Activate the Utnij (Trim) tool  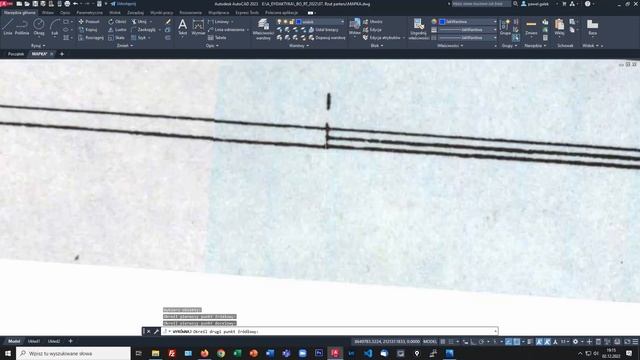[139, 22]
